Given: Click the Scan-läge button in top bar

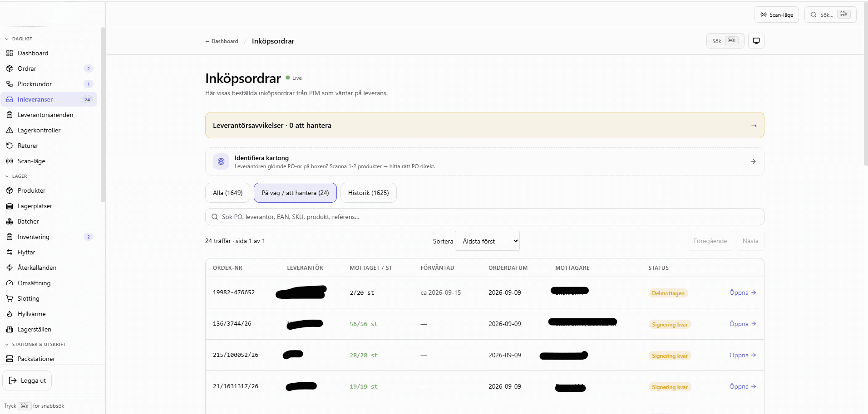Looking at the screenshot, I should (777, 15).
